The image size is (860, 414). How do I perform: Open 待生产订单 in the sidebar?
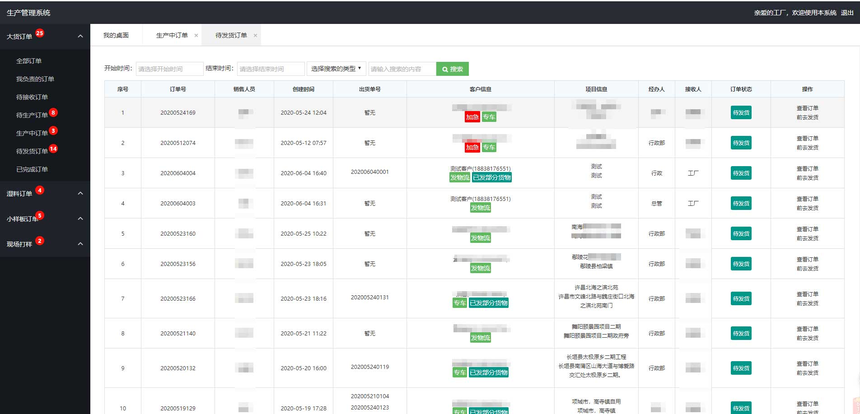(32, 115)
